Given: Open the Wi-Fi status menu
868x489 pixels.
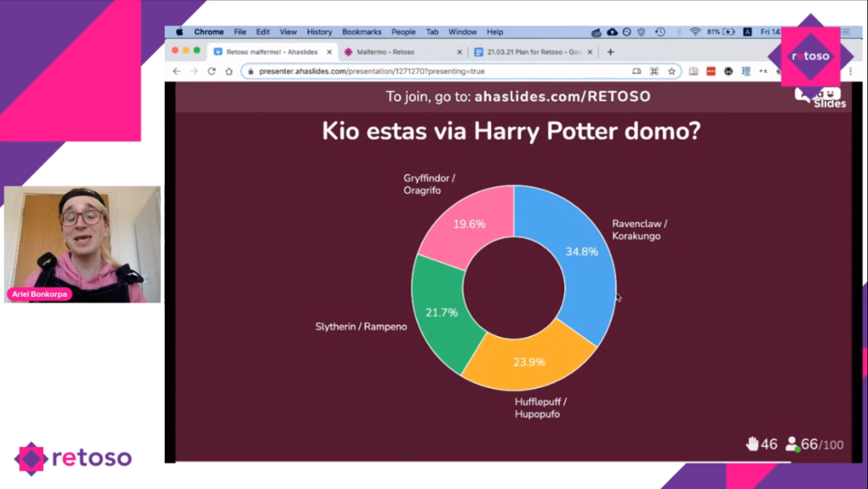Looking at the screenshot, I should tap(695, 32).
